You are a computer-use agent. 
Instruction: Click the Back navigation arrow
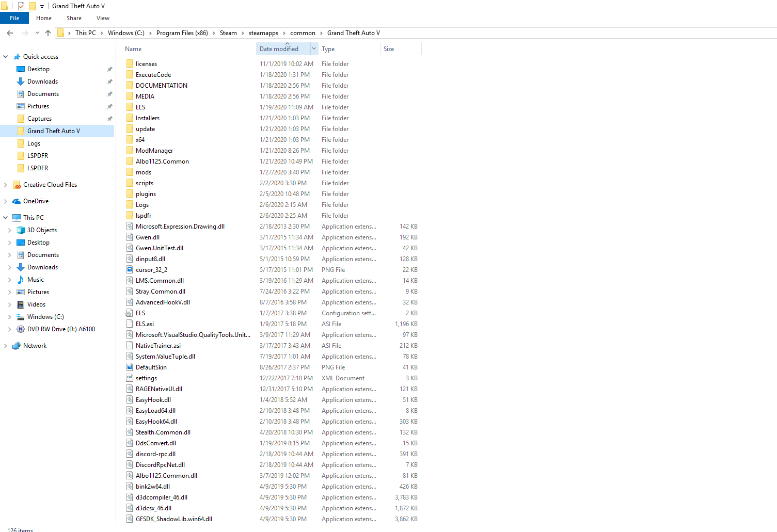(x=10, y=33)
